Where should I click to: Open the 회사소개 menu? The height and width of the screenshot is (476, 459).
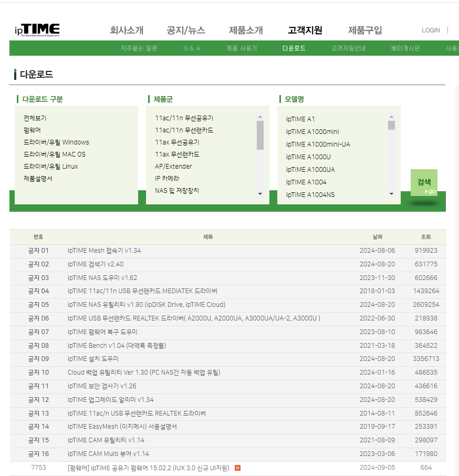tap(127, 30)
